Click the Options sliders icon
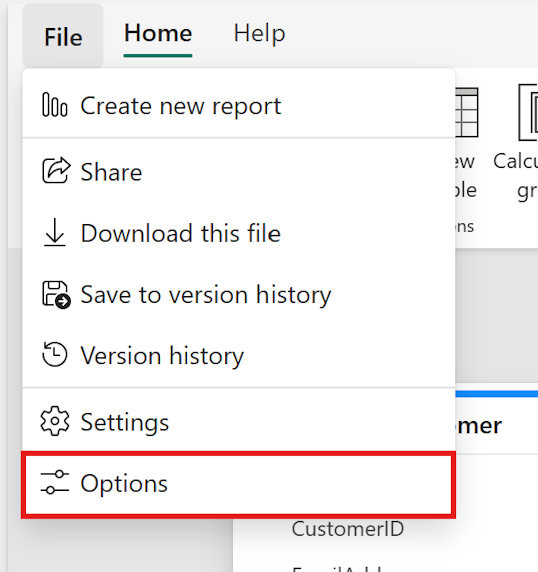This screenshot has width=538, height=572. (55, 483)
